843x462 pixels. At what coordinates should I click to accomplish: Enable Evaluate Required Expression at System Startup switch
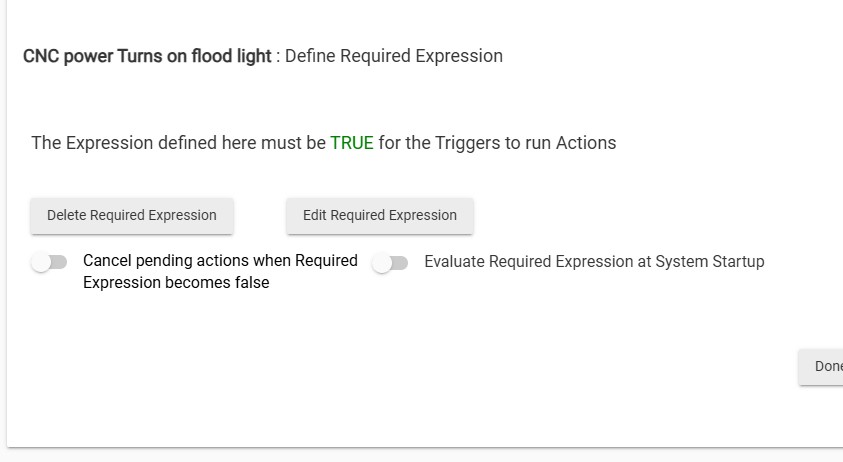pyautogui.click(x=390, y=263)
